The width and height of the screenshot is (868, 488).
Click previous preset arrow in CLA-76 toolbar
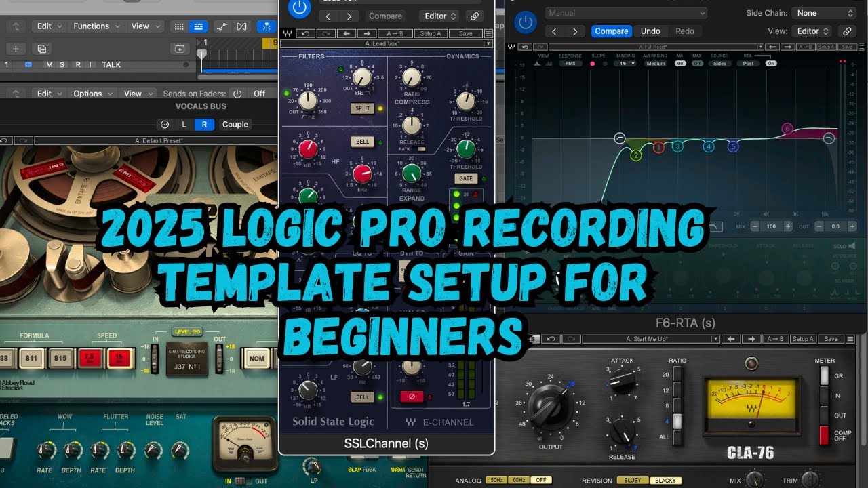pyautogui.click(x=731, y=339)
